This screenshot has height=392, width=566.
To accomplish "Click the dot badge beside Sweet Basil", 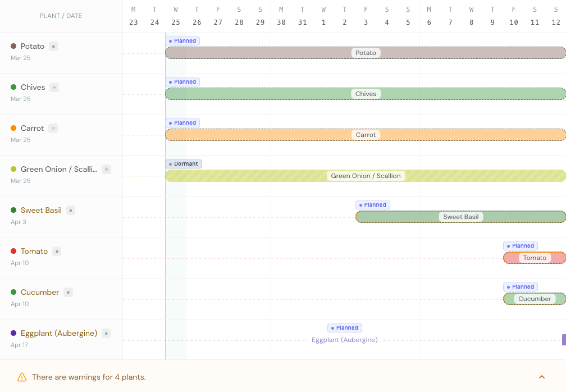I will click(71, 211).
